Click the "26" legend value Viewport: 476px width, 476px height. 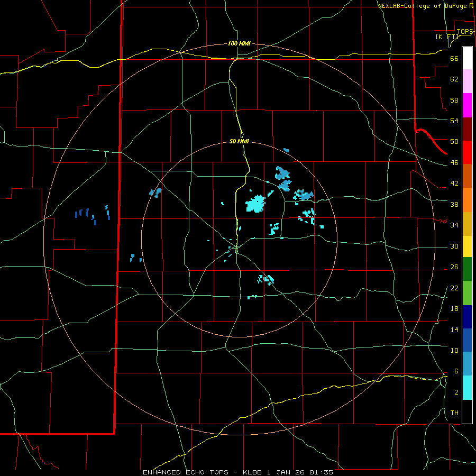coord(454,267)
